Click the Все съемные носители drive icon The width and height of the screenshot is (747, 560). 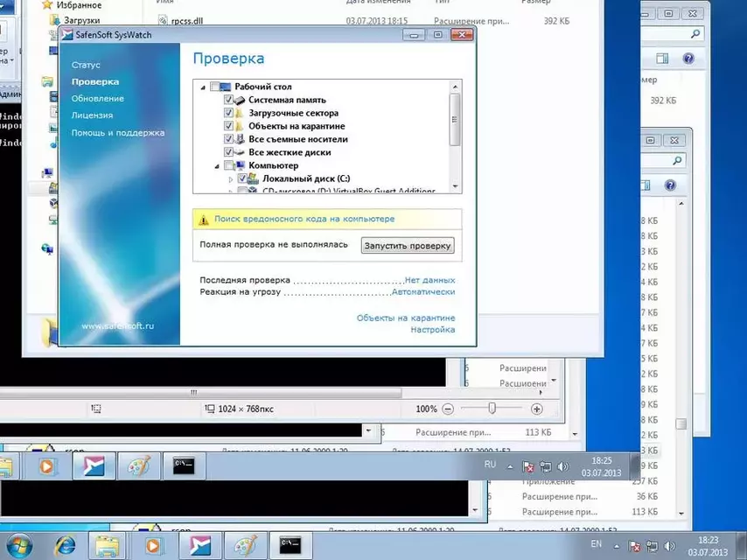(x=240, y=139)
